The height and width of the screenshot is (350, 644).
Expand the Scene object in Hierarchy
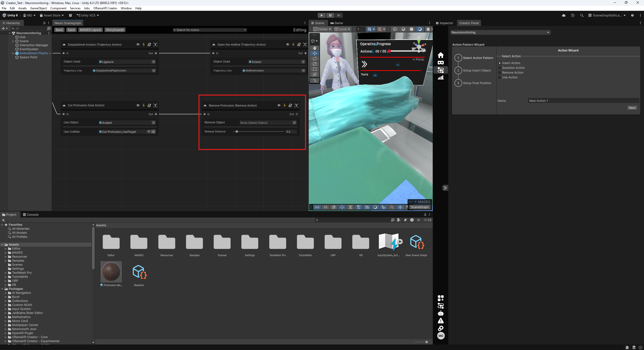coord(13,41)
